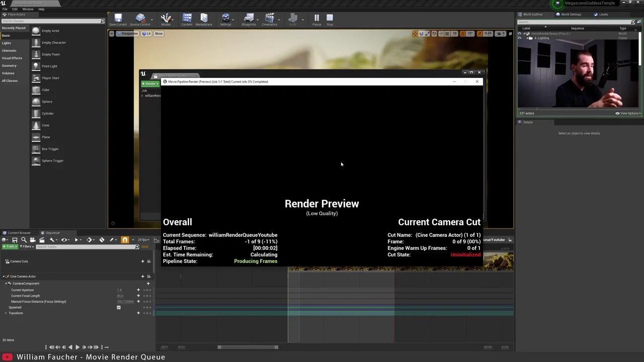Toggle visibility eye of A-Lighting folder
This screenshot has width=644, height=362.
click(x=520, y=38)
